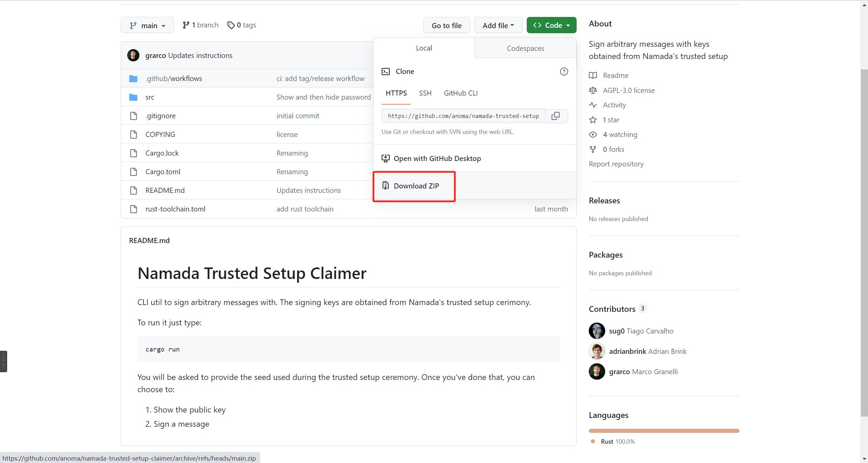Click the 1 branch link
This screenshot has height=463, width=868.
200,25
